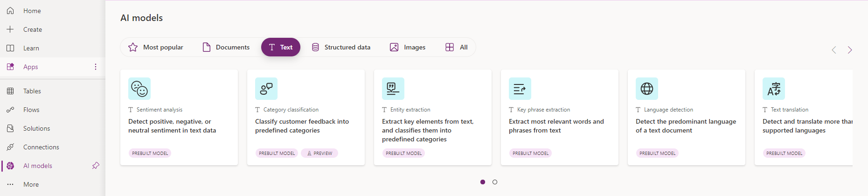Open the Apps more options menu
The height and width of the screenshot is (196, 868).
pyautogui.click(x=96, y=67)
